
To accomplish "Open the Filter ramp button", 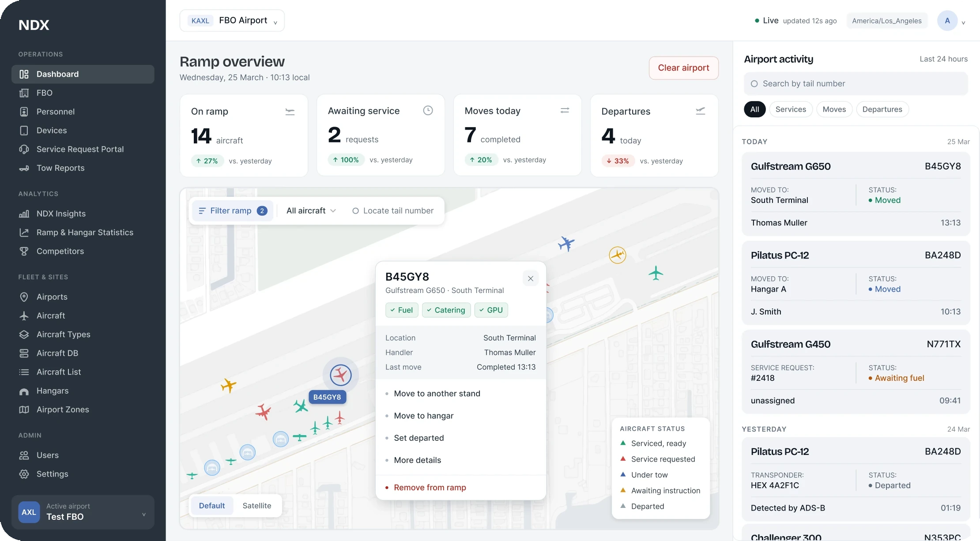I will pyautogui.click(x=233, y=211).
